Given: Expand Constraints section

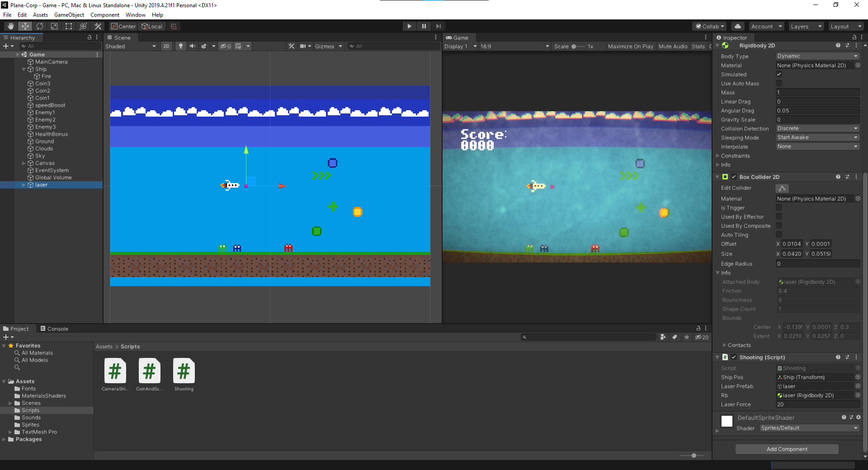Looking at the screenshot, I should (x=718, y=155).
